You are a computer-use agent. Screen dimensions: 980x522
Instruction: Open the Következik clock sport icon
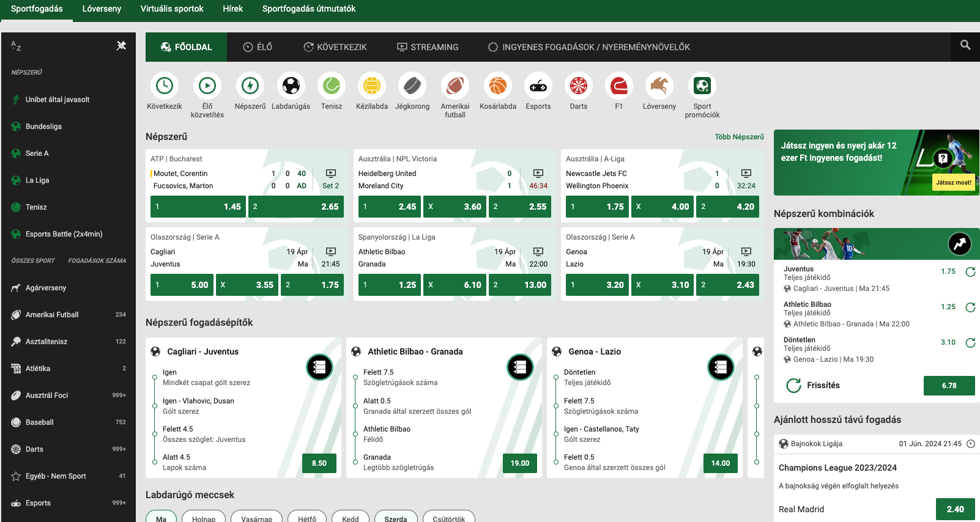click(x=165, y=86)
